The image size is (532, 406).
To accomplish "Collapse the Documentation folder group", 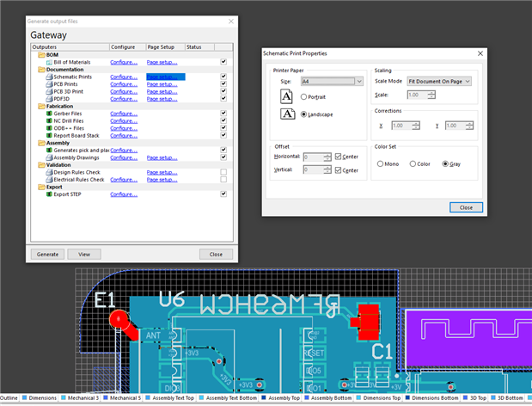I will (41, 70).
